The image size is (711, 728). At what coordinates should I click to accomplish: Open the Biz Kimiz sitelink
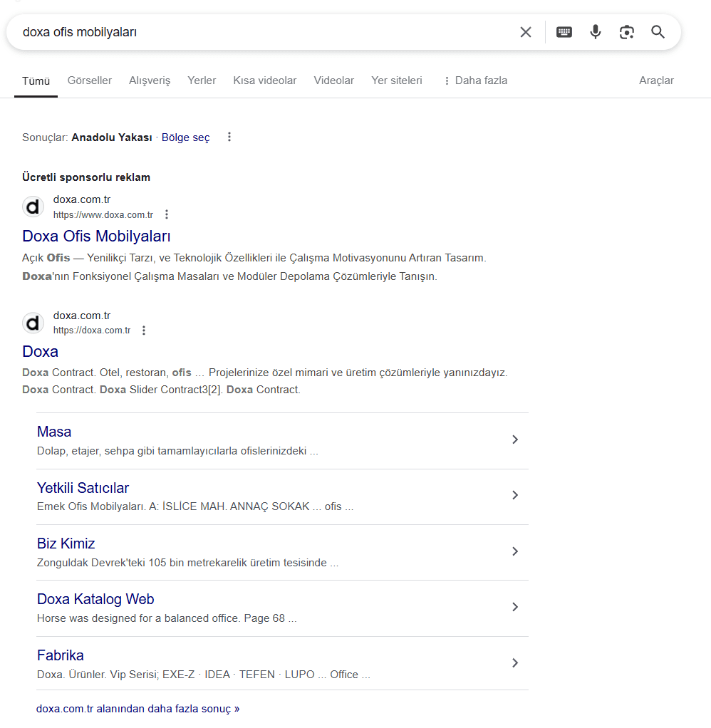tap(66, 544)
